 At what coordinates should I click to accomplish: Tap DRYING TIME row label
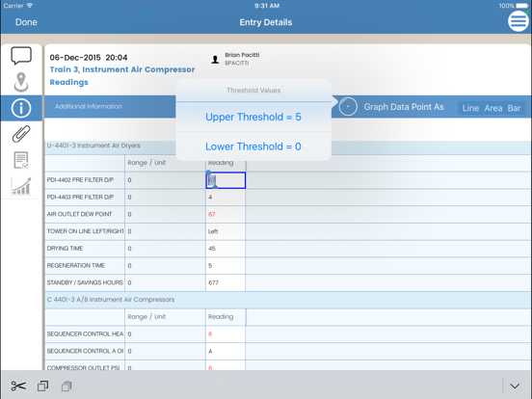[x=65, y=249]
